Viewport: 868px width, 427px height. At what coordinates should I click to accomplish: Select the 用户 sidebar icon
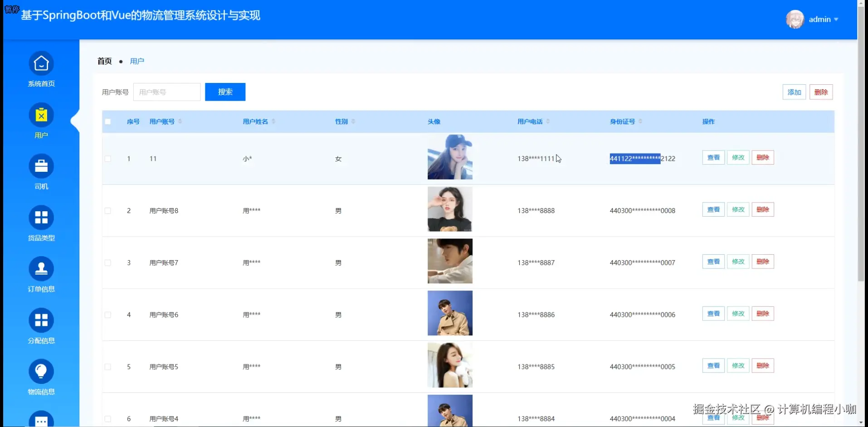(x=41, y=115)
